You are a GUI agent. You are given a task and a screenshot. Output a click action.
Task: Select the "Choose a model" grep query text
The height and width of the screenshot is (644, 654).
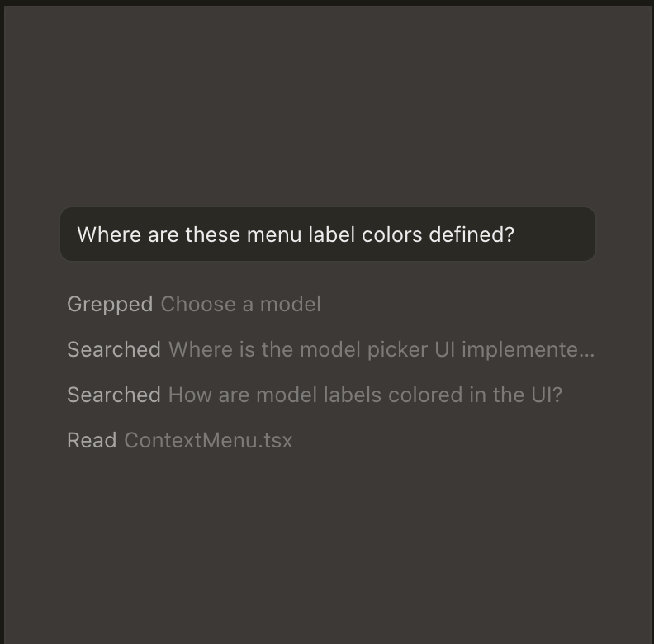(240, 305)
